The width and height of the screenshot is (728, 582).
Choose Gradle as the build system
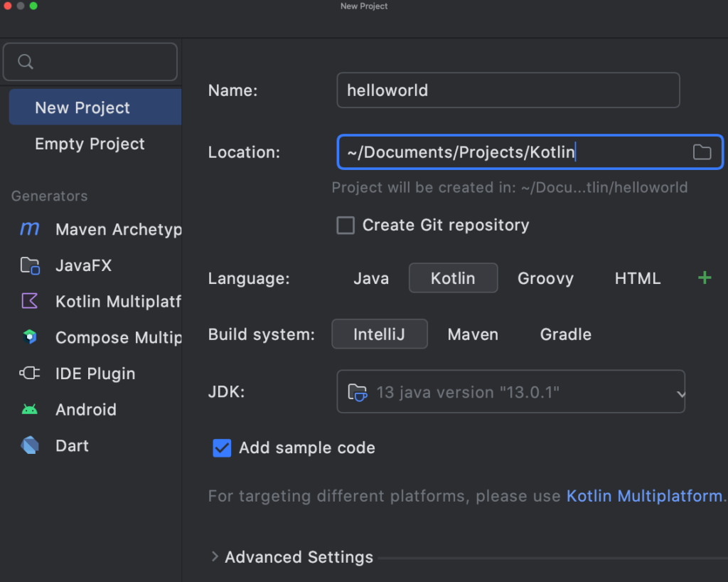point(565,334)
